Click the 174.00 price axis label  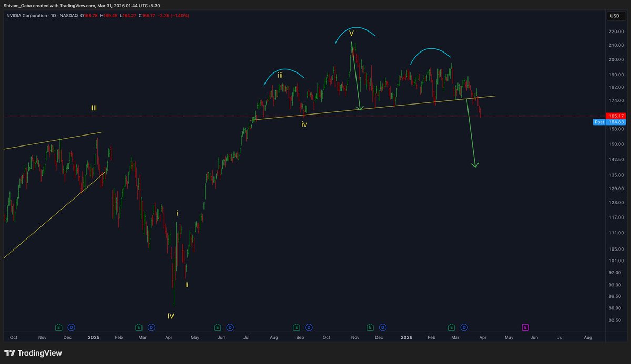coord(616,101)
